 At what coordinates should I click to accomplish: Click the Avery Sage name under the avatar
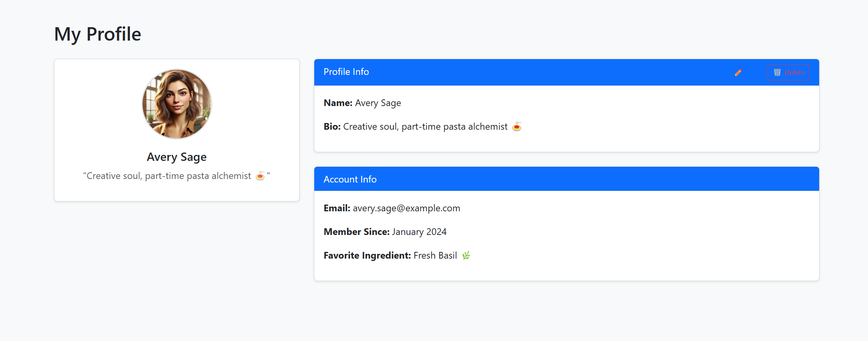pyautogui.click(x=177, y=157)
